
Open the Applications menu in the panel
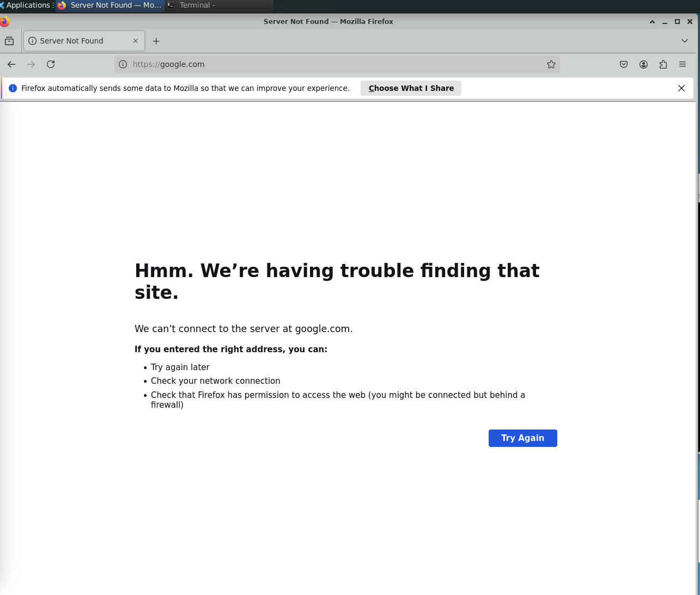coord(27,5)
